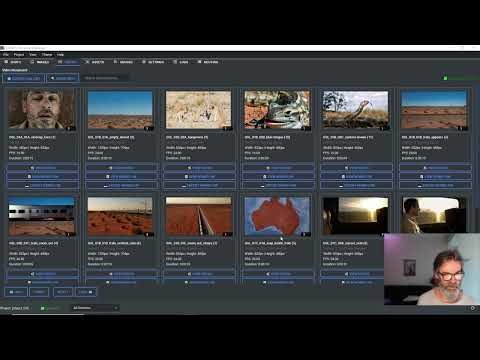This screenshot has width=480, height=360.
Task: Click the leftmost blue button above the grid
Action: tap(23, 78)
